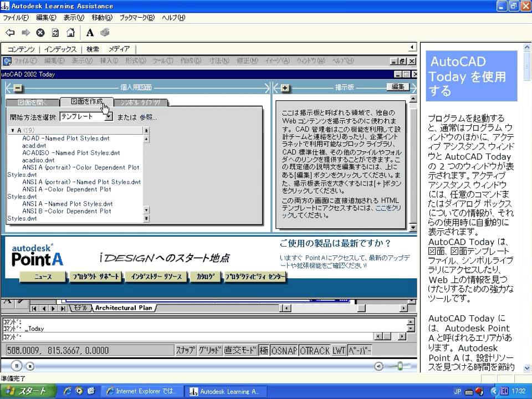Click the プロダクティビティ センター button
Viewport: 532px width, 399px height.
pos(255,277)
